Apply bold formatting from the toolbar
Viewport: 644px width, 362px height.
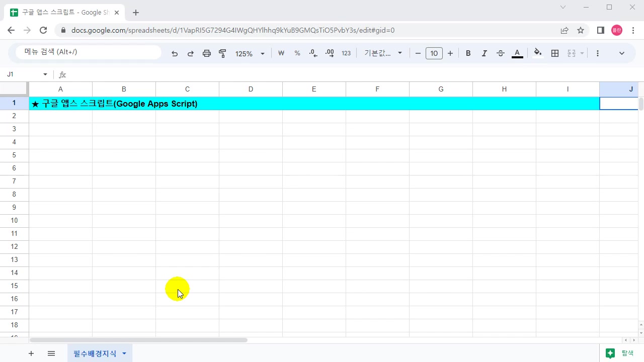(468, 53)
